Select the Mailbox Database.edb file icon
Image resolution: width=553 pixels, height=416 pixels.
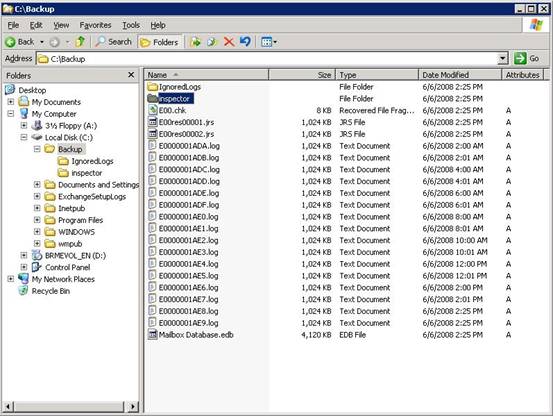click(152, 335)
